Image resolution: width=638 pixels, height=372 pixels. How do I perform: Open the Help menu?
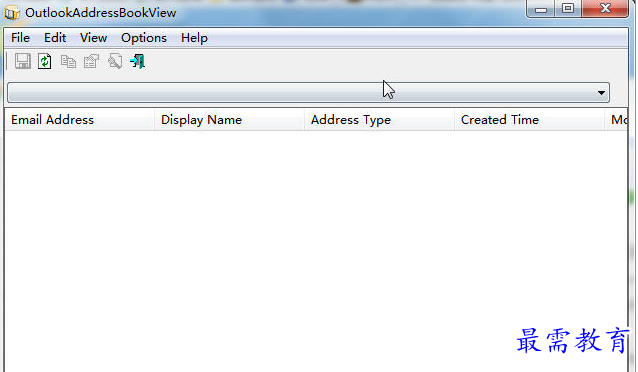(x=194, y=38)
